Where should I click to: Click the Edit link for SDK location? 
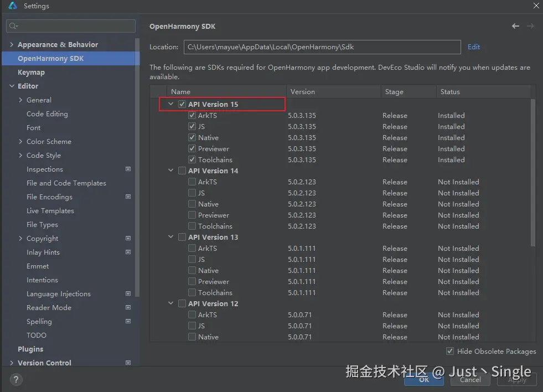coord(473,47)
